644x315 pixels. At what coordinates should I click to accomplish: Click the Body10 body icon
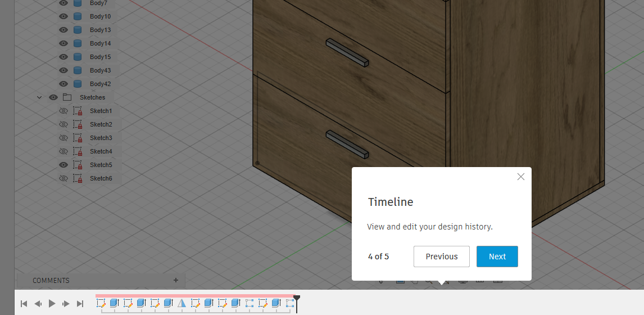pos(78,16)
